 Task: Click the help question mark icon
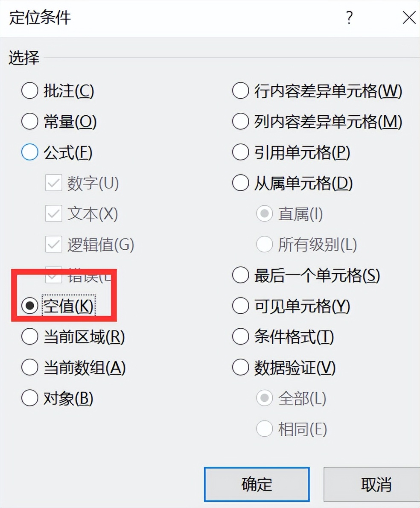(350, 18)
